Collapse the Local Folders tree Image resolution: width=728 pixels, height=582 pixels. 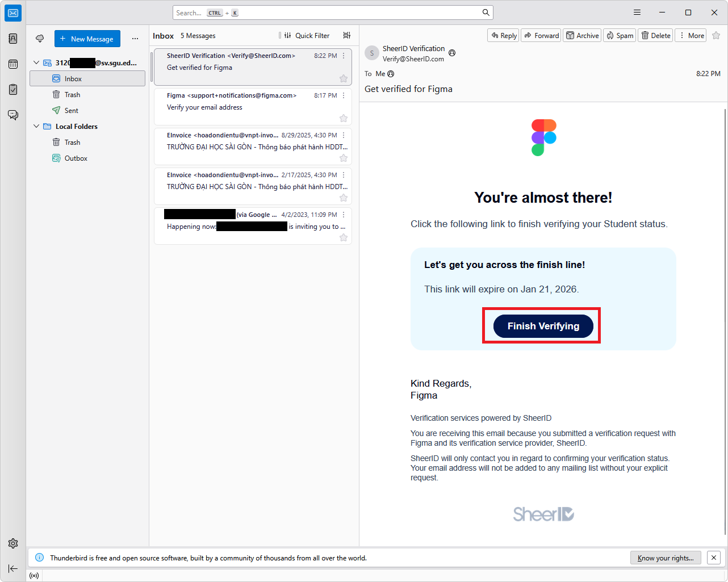coord(36,127)
